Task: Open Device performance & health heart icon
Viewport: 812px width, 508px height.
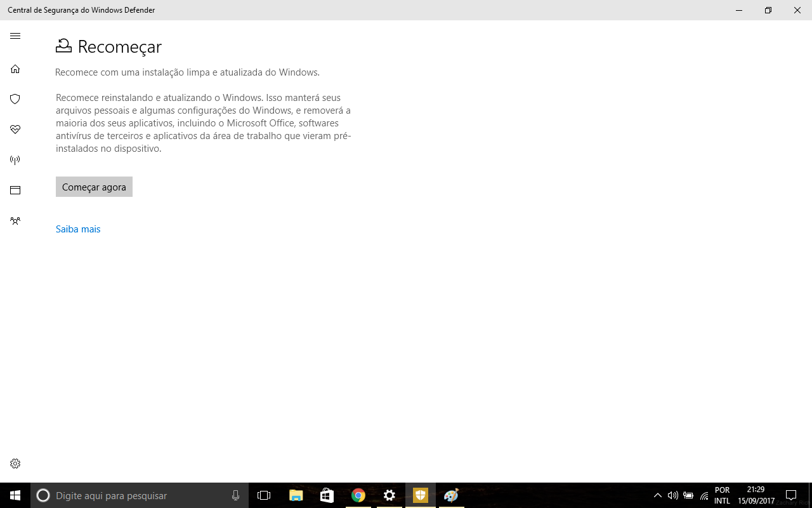Action: [15, 130]
